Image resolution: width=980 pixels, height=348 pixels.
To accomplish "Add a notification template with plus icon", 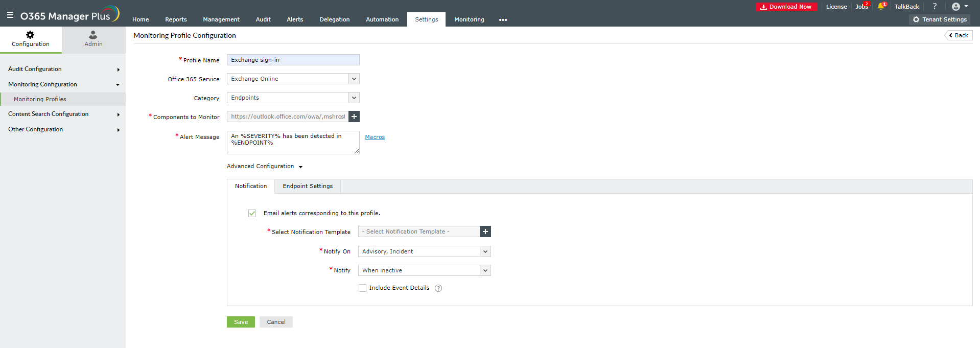I will pos(485,231).
